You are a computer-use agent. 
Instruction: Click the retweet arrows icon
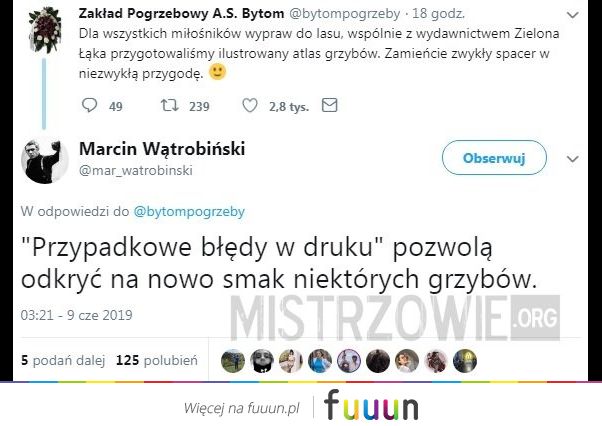click(169, 105)
